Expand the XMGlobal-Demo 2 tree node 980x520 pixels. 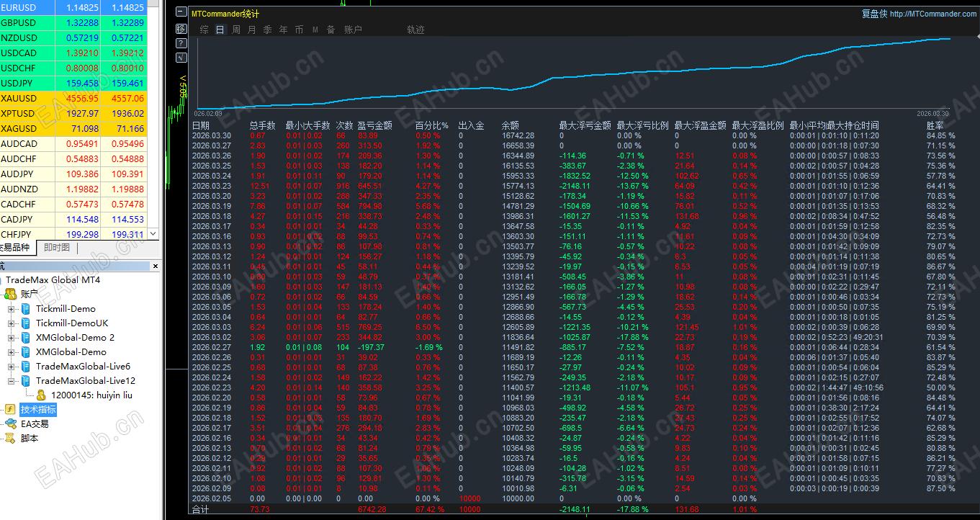pyautogui.click(x=12, y=338)
